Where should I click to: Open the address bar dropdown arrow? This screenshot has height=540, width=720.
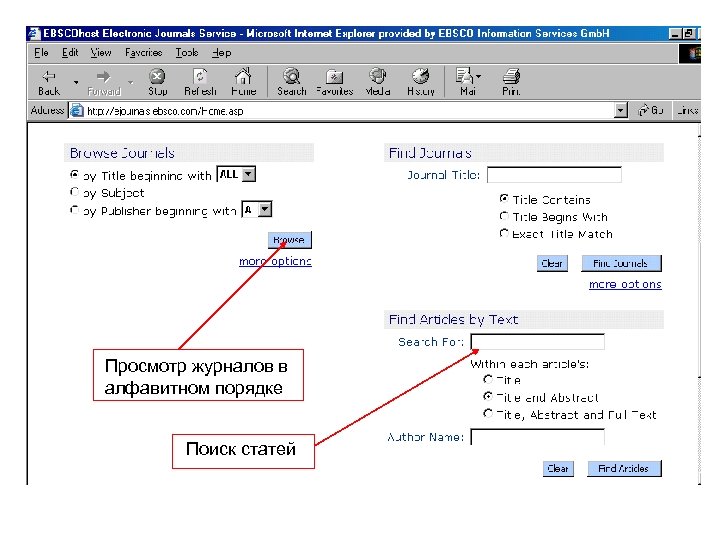621,111
